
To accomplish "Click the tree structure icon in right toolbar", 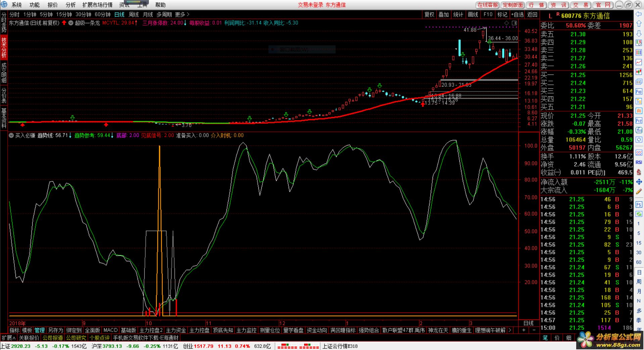I will 639,101.
